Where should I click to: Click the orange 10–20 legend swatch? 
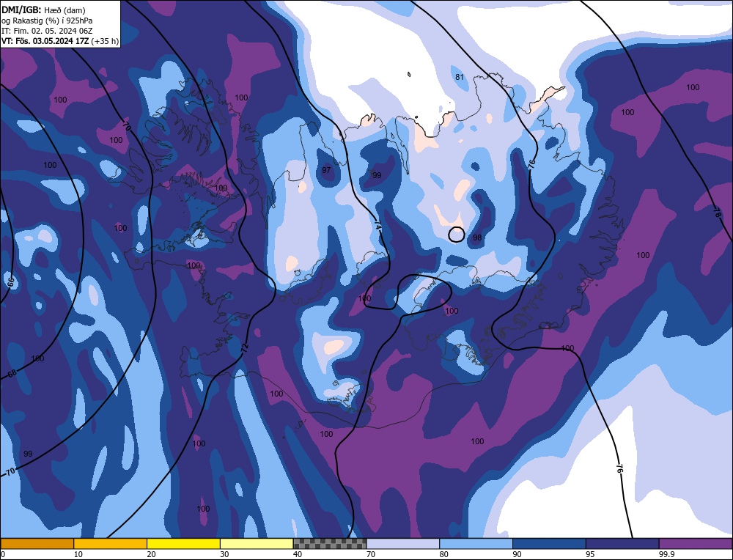tap(111, 543)
